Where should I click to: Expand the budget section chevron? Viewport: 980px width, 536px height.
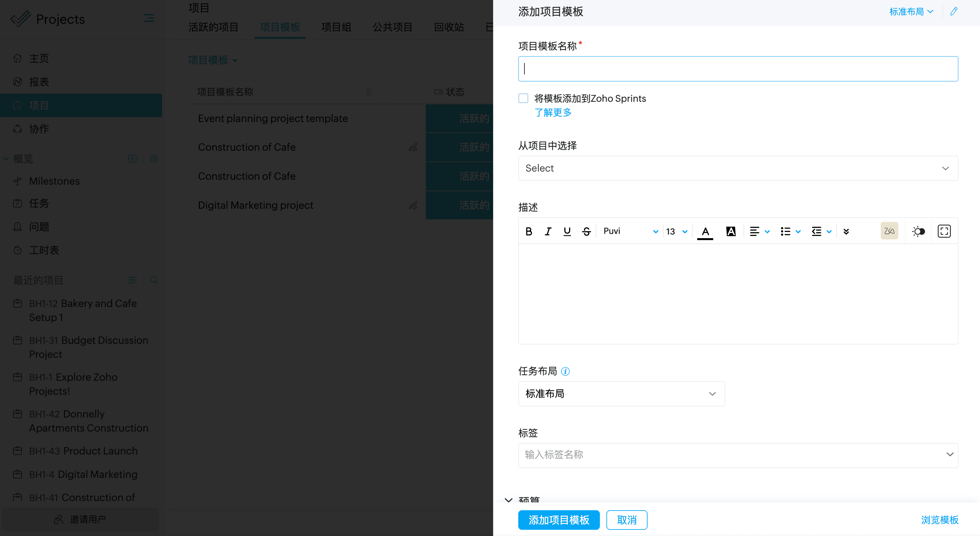(509, 500)
